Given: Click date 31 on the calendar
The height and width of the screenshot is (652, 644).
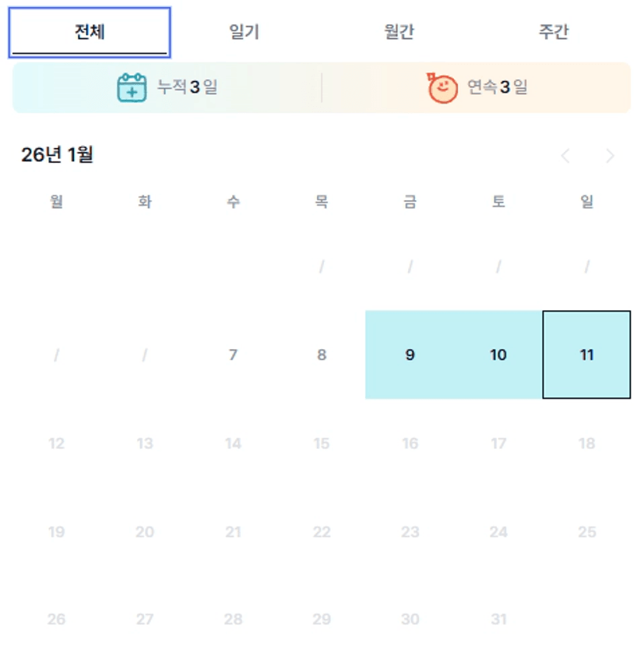Looking at the screenshot, I should coord(498,620).
